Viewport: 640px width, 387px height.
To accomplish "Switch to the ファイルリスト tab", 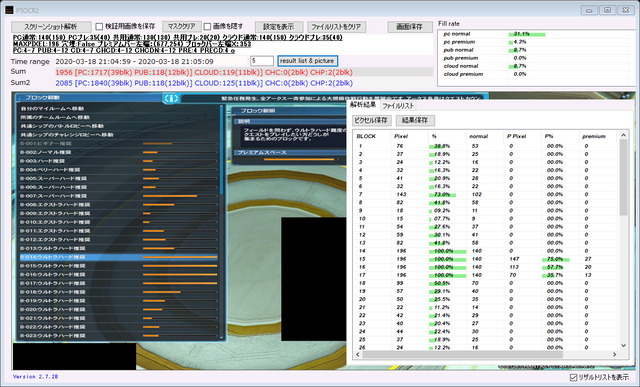I will coord(398,106).
